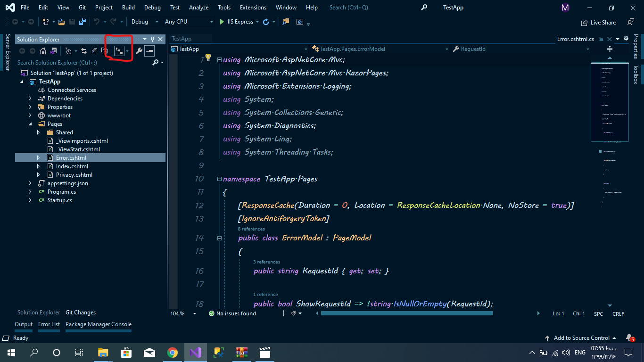This screenshot has width=644, height=362.
Task: Start IIS Express with green play button
Action: (x=223, y=22)
